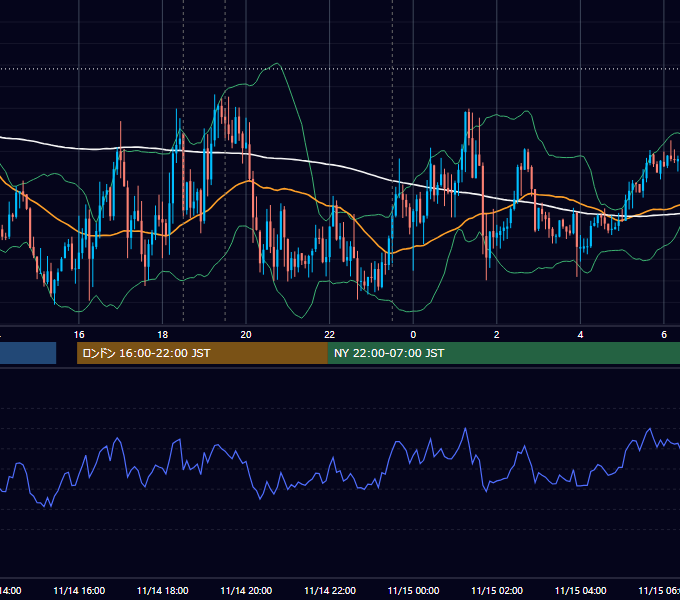The width and height of the screenshot is (680, 600).
Task: Click the blue session bar before ロンドン
Action: 28,353
